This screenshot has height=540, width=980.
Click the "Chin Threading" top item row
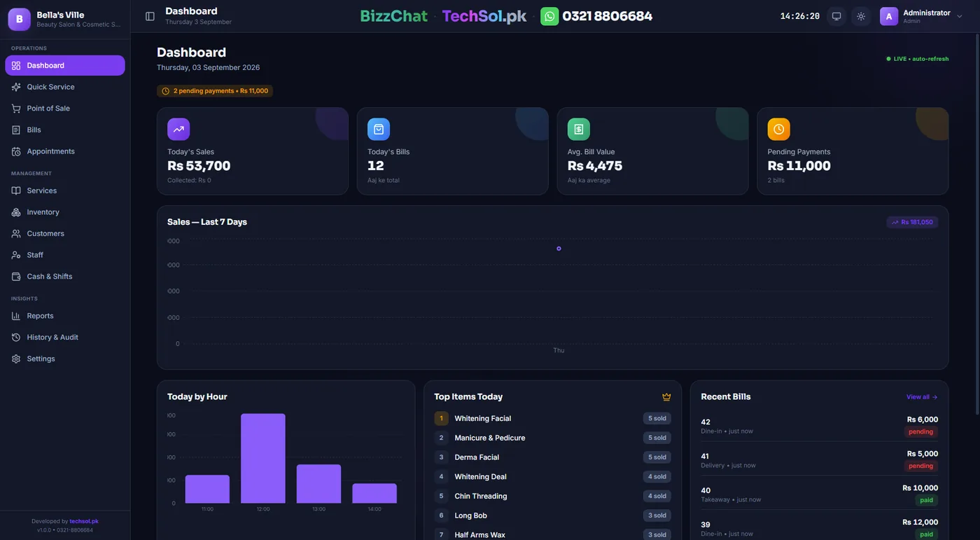tap(552, 496)
